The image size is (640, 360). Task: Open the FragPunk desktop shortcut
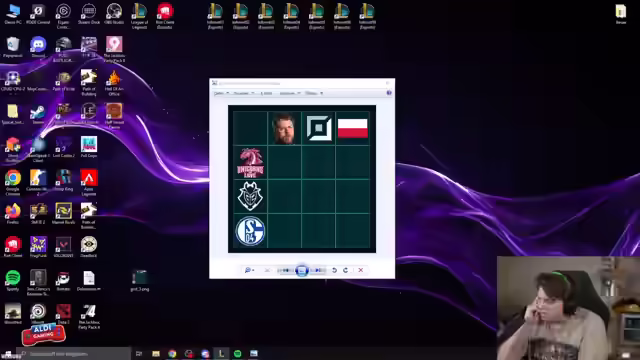pyautogui.click(x=38, y=247)
